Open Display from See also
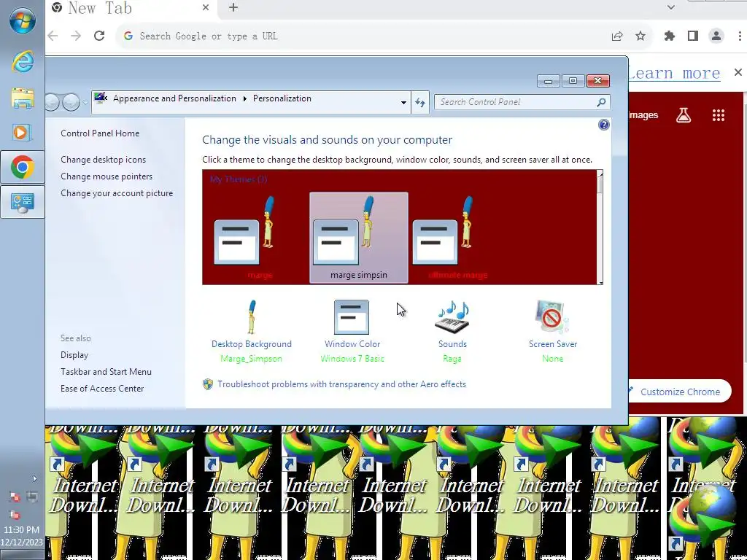 74,355
